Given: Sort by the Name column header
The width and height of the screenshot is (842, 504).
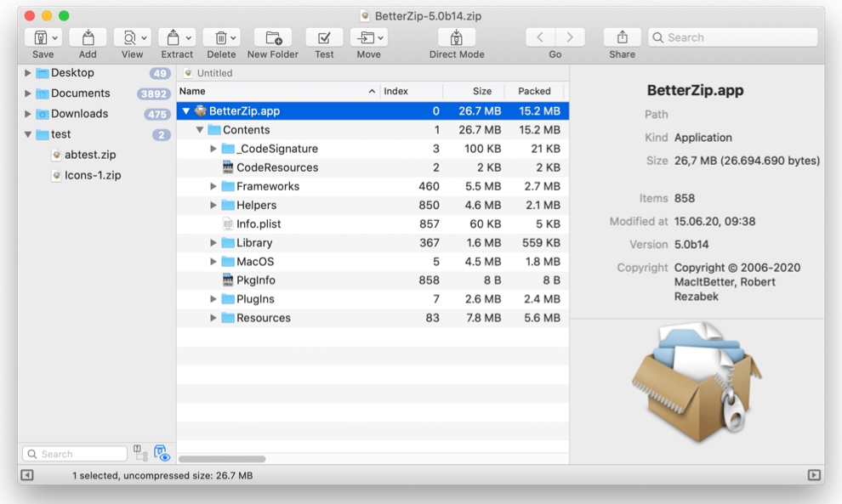Looking at the screenshot, I should [277, 91].
